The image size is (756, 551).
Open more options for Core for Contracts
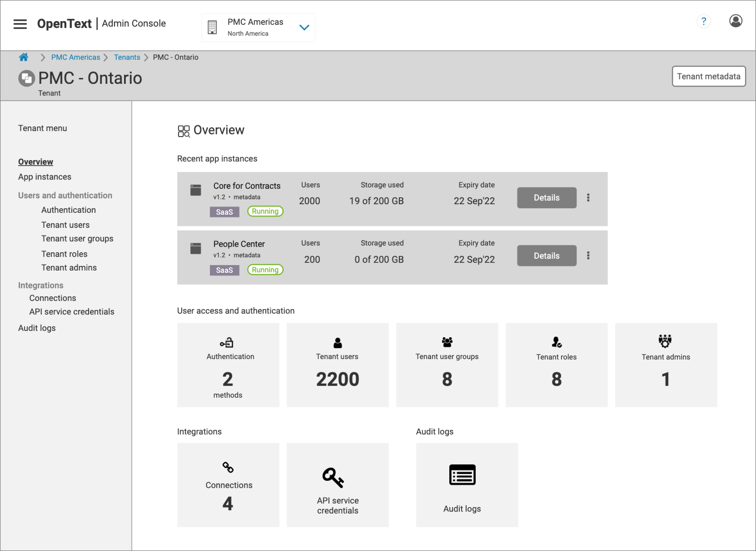[588, 197]
